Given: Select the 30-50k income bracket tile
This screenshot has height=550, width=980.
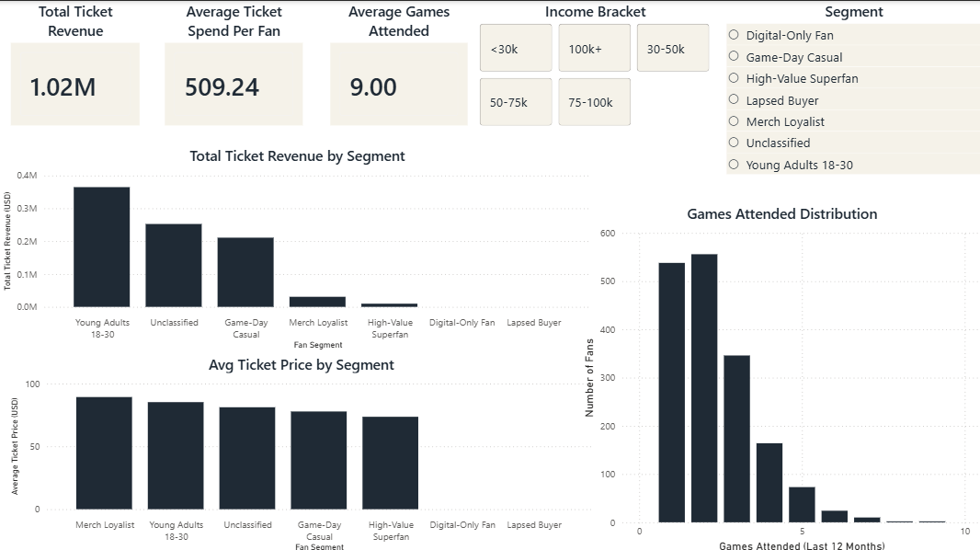Looking at the screenshot, I should tap(673, 48).
